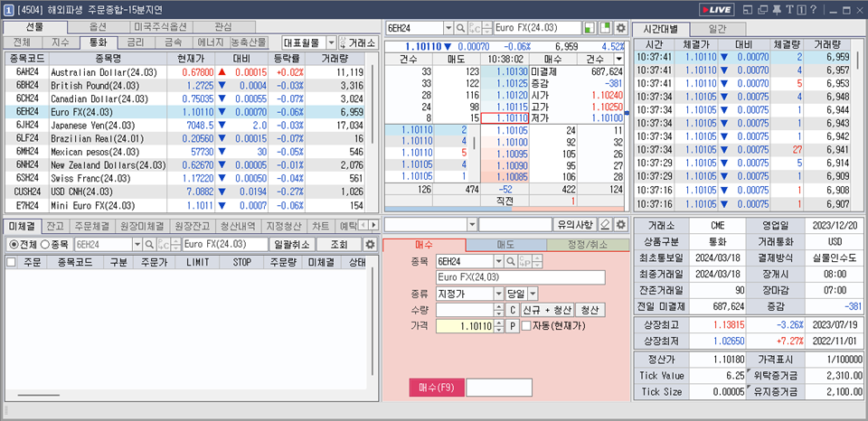The image size is (868, 421).
Task: Open the 대표월물 dropdown
Action: [331, 42]
